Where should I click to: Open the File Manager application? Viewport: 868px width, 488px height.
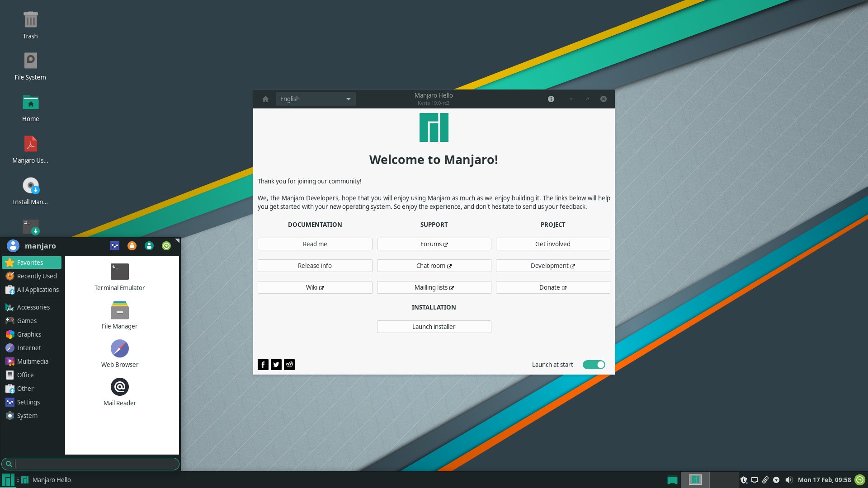click(119, 314)
